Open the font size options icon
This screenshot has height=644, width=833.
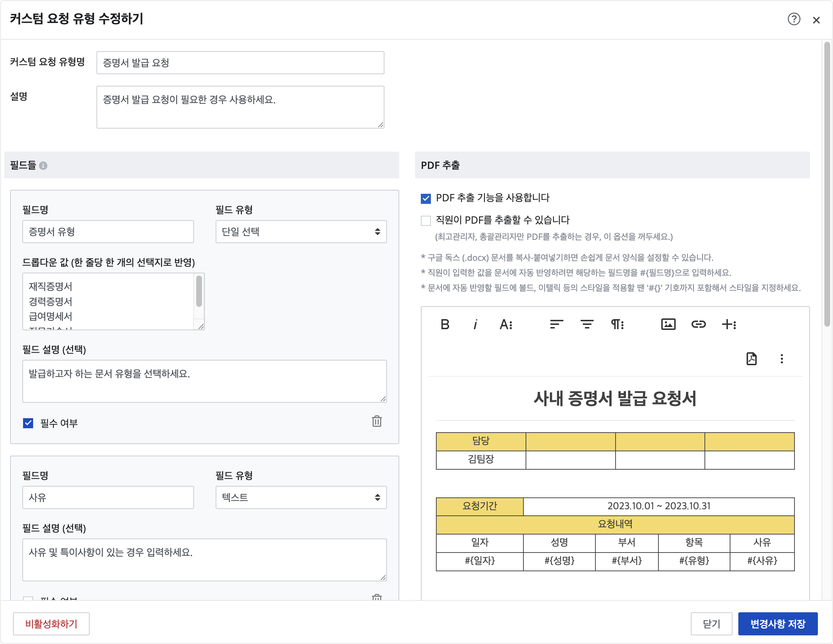tap(506, 325)
